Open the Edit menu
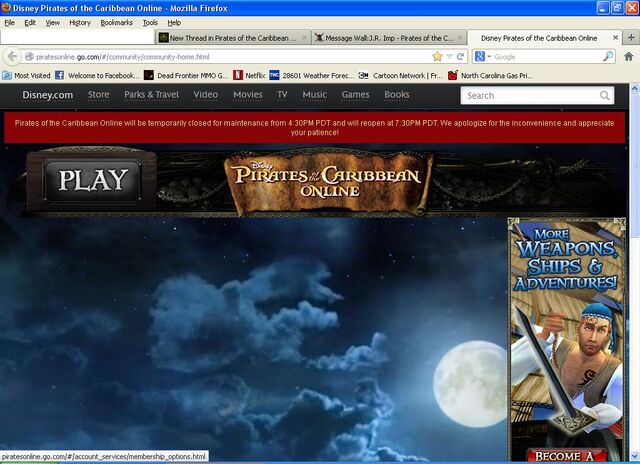 point(30,23)
